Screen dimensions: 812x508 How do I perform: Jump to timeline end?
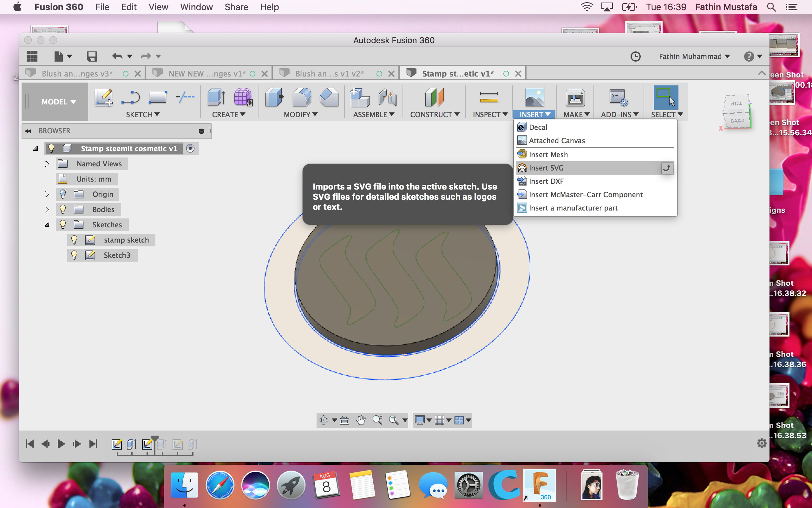[x=93, y=444]
